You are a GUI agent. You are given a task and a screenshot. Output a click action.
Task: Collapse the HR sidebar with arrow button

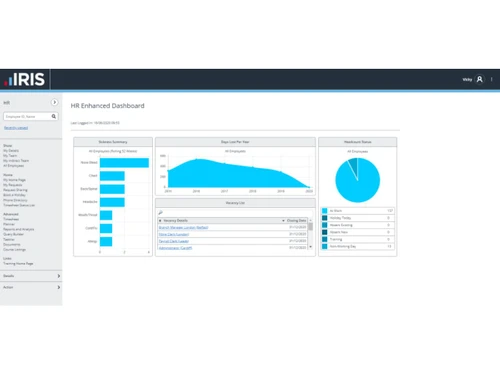tap(54, 102)
